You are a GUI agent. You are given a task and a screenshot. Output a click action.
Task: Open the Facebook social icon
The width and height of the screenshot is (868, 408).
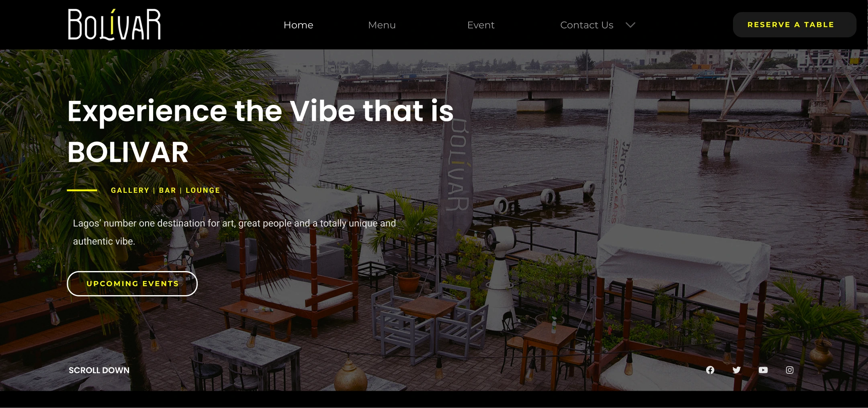[710, 370]
